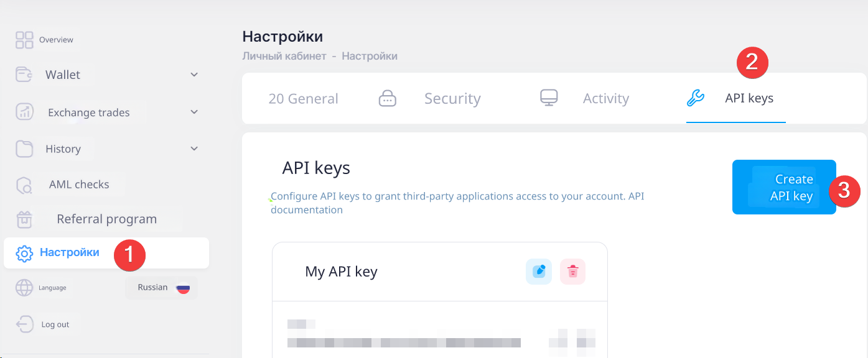868x358 pixels.
Task: Click the Wallet icon in sidebar
Action: [x=24, y=75]
